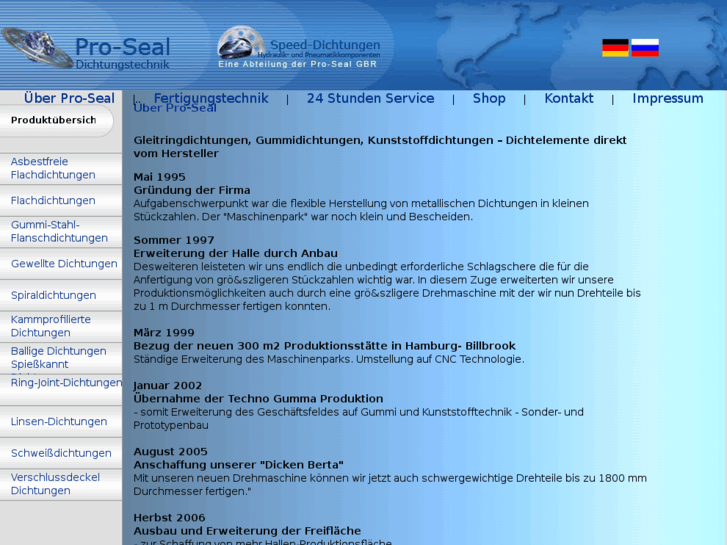Screen dimensions: 727x545
Task: Click the 'März 1999' date heading
Action: [164, 332]
